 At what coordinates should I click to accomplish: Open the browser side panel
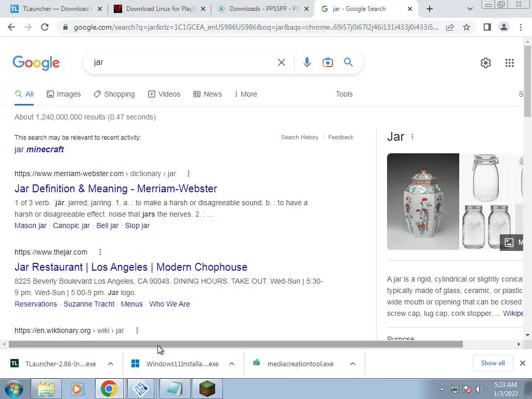tap(487, 27)
